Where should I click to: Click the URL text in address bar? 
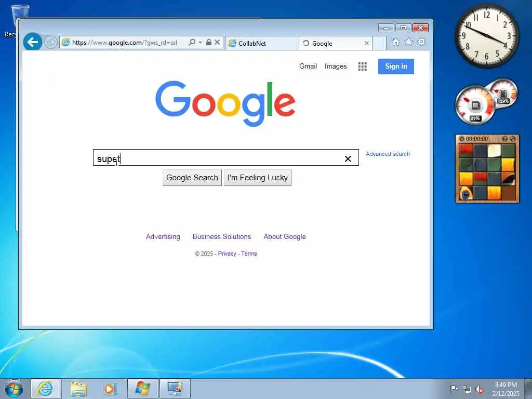[x=125, y=43]
